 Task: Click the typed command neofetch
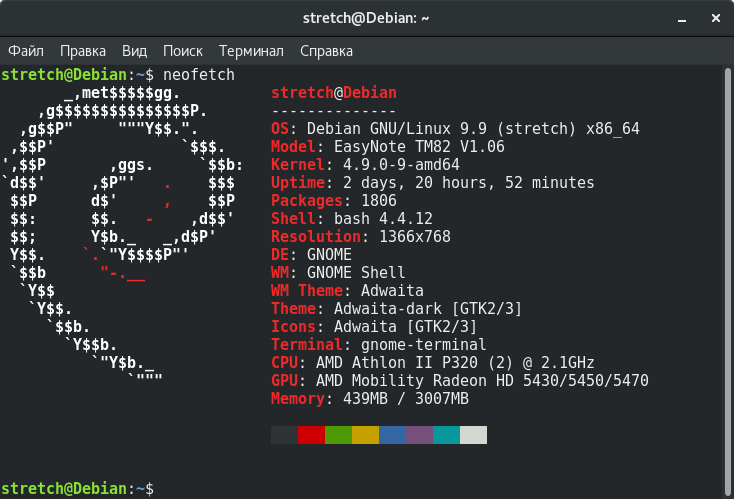[198, 75]
